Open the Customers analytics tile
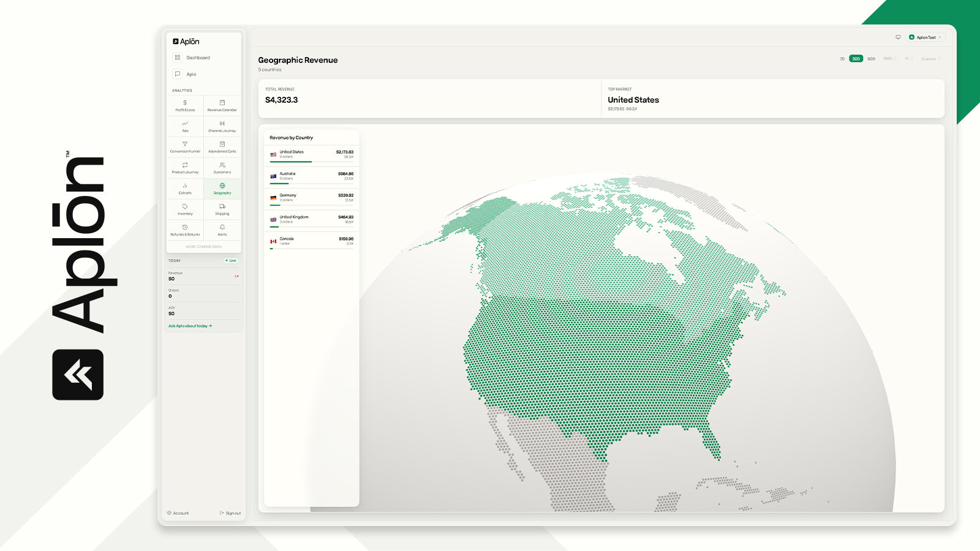 click(x=222, y=168)
